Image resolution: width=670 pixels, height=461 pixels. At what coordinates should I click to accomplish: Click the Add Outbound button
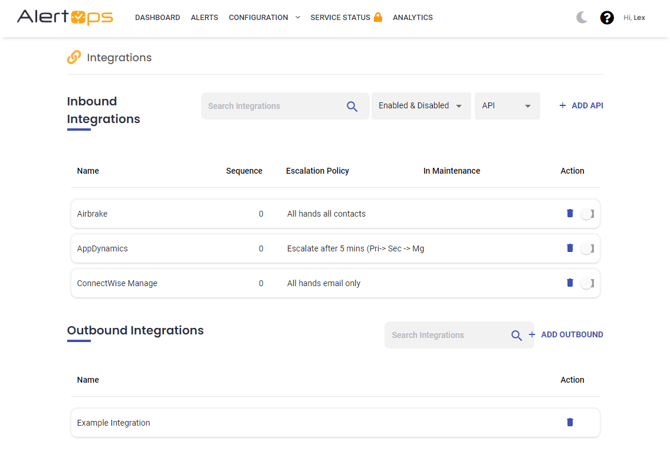(566, 335)
